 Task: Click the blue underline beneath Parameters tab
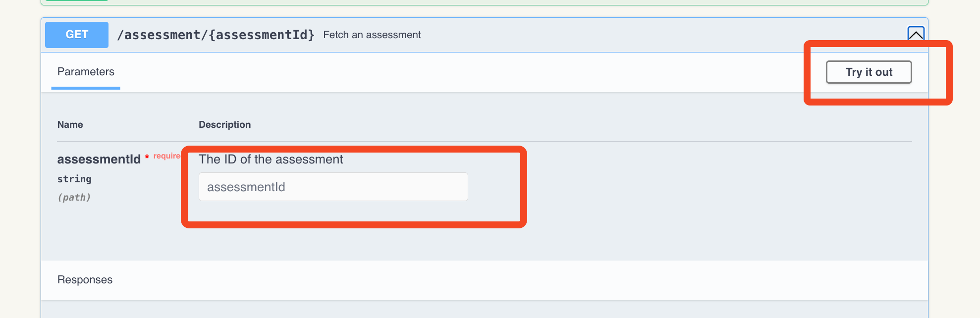(x=86, y=88)
